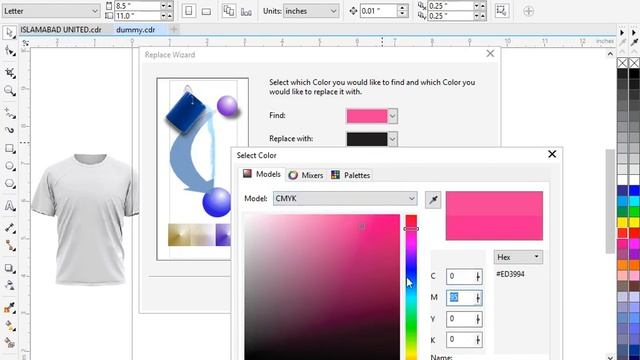The image size is (640, 360).
Task: Open the Palettes tab
Action: click(x=351, y=175)
